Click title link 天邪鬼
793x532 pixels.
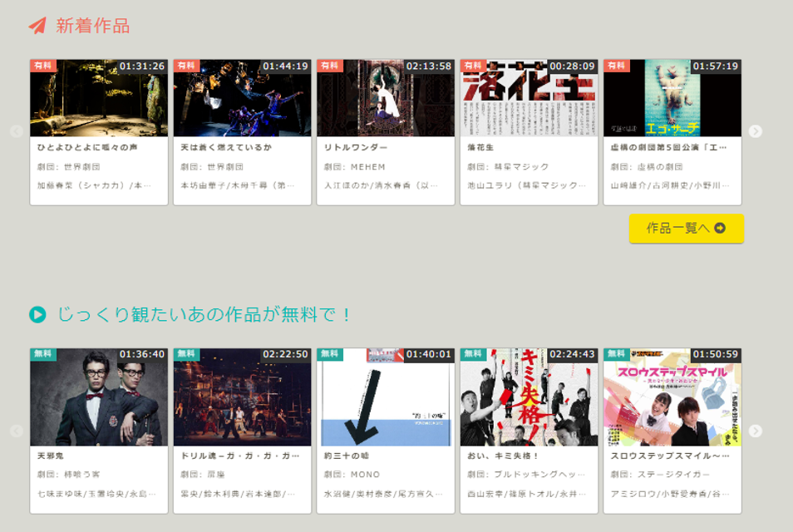tap(50, 456)
